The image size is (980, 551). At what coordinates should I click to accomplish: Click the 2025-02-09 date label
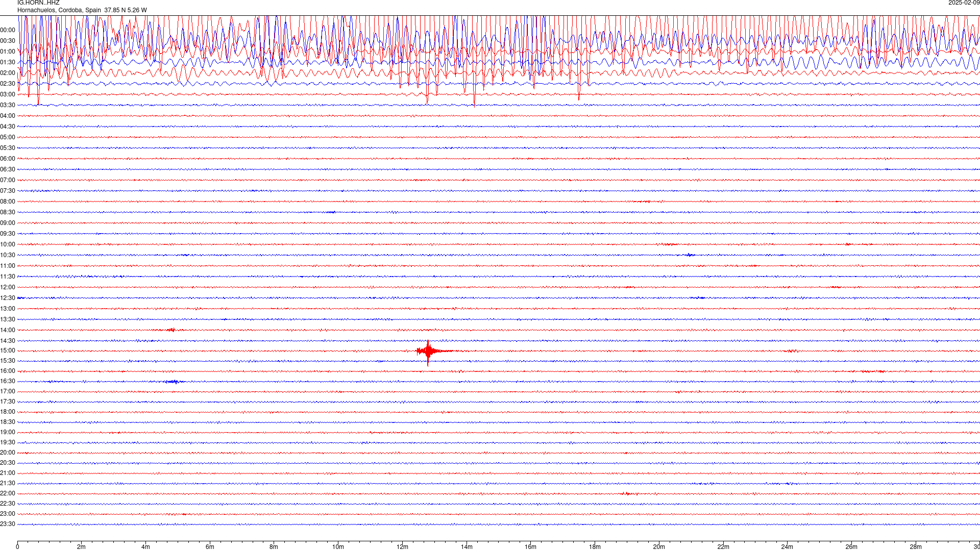tap(964, 3)
